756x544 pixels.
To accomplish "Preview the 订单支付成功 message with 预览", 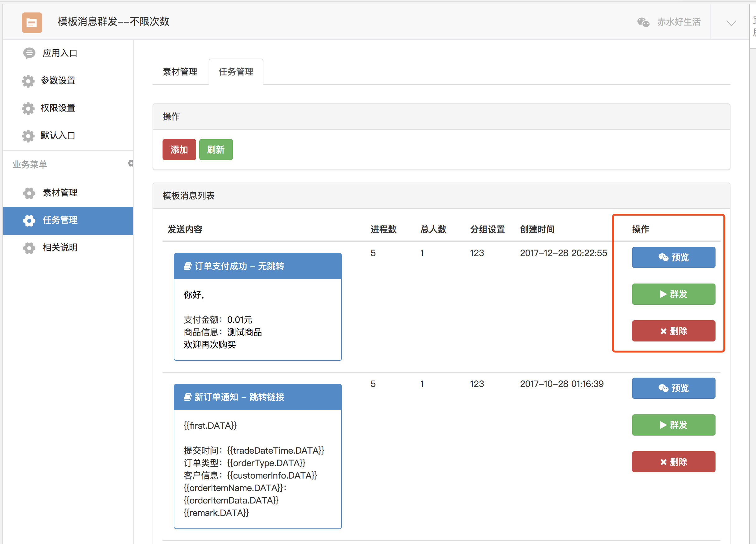I will click(673, 257).
